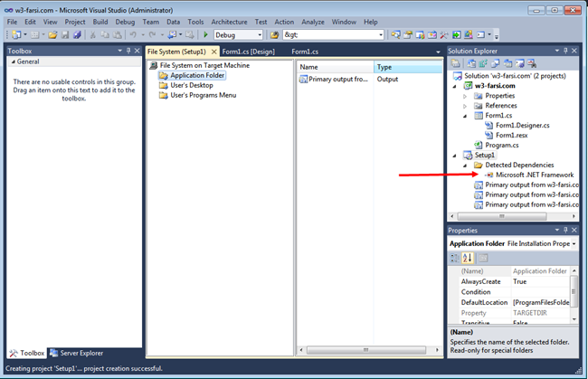The height and width of the screenshot is (379, 588).
Task: Collapse the General group in Toolbox
Action: click(x=14, y=62)
